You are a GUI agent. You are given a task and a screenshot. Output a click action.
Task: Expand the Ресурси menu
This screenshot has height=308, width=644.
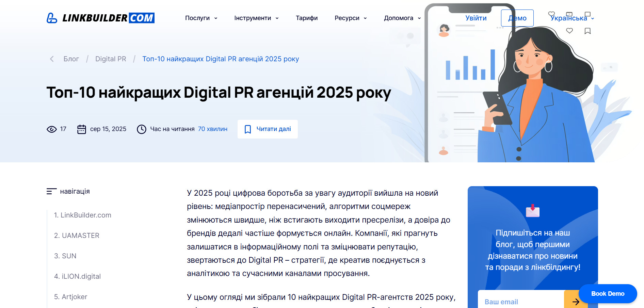(x=351, y=18)
